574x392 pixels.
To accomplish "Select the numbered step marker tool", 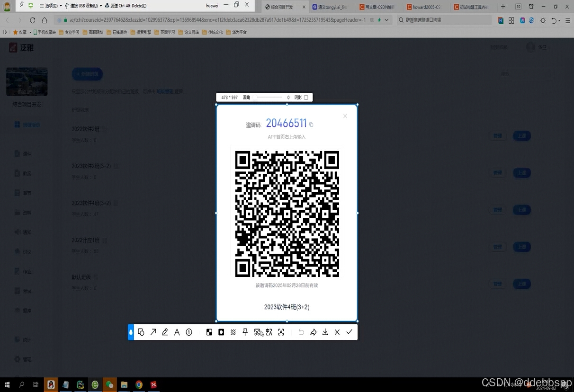I will click(189, 332).
